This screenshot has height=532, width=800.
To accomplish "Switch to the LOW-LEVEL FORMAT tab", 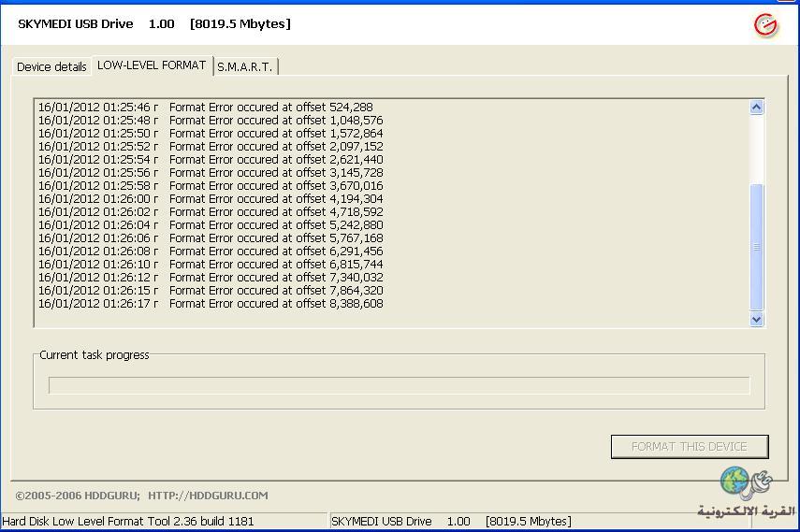I will click(x=152, y=65).
